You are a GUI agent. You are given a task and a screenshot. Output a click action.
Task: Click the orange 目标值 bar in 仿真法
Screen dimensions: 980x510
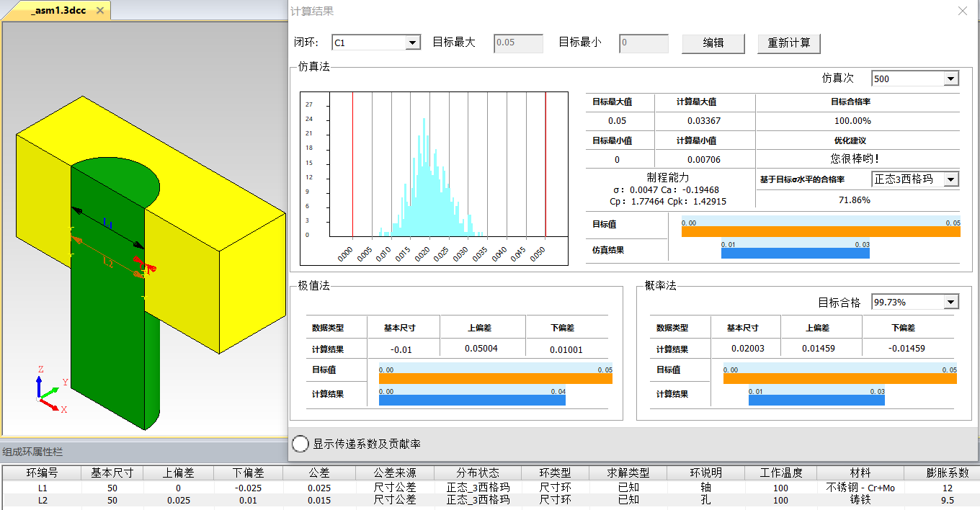click(821, 232)
